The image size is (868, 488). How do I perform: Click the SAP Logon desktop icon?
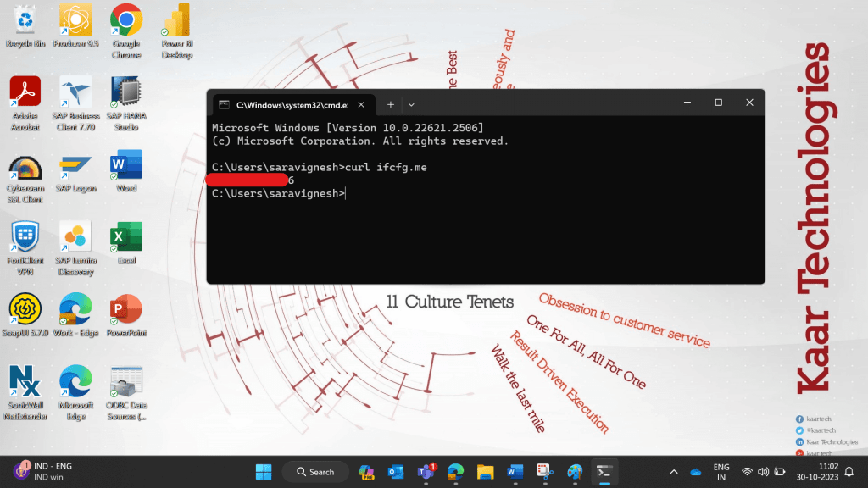[x=75, y=171]
